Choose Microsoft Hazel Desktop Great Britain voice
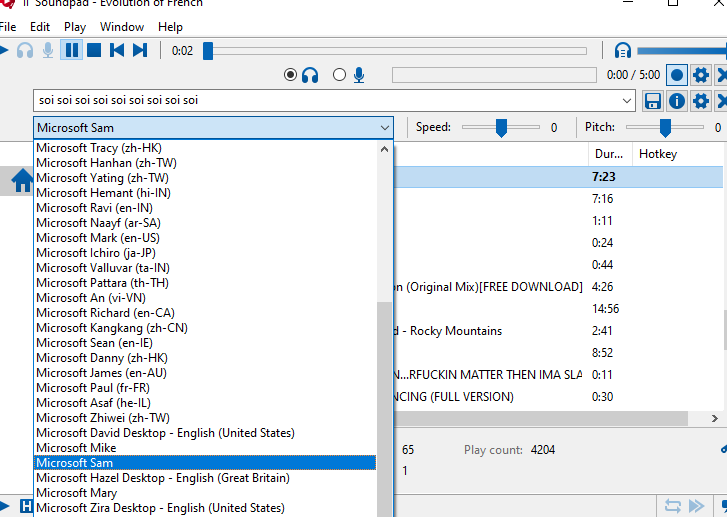727x517 pixels. (205, 478)
